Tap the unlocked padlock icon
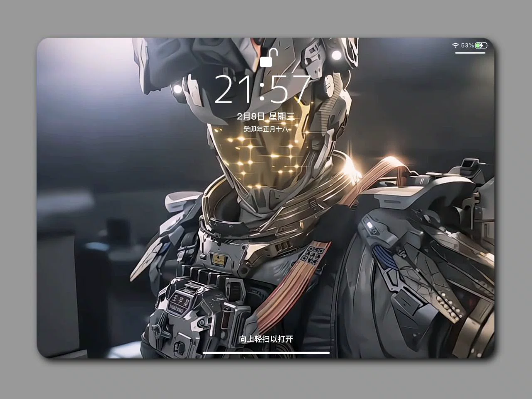This screenshot has width=532, height=399. tap(268, 57)
